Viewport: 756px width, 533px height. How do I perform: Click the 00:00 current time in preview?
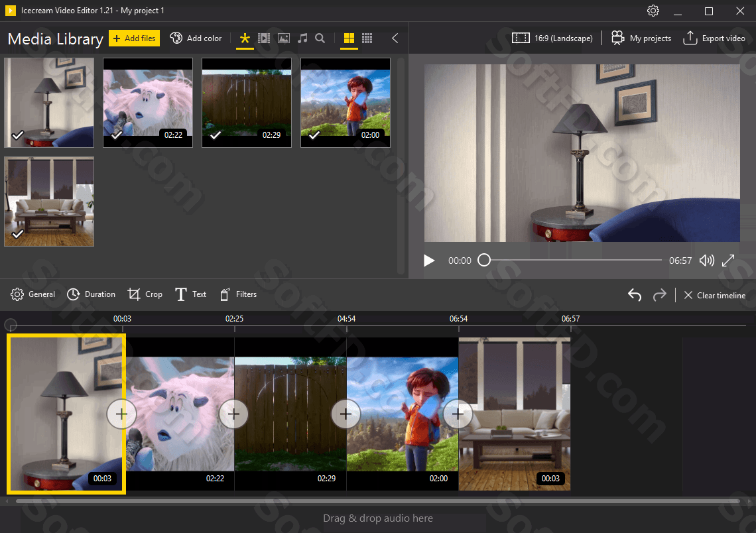click(x=460, y=261)
